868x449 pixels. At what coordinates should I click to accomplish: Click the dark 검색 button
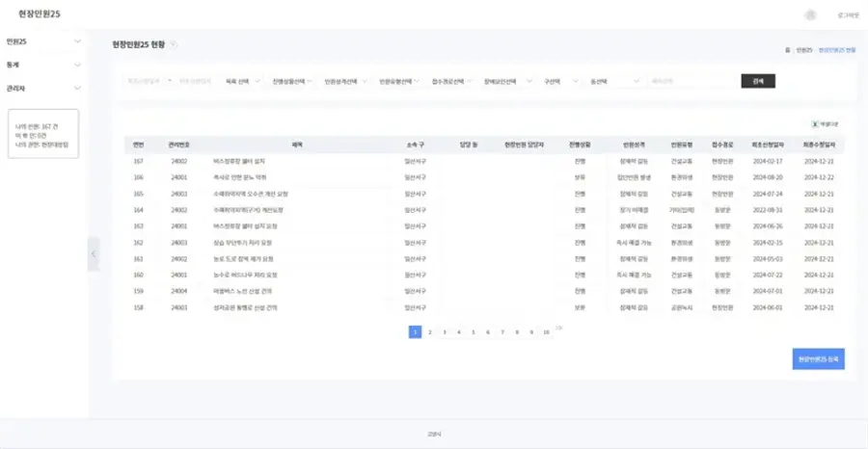tap(758, 81)
